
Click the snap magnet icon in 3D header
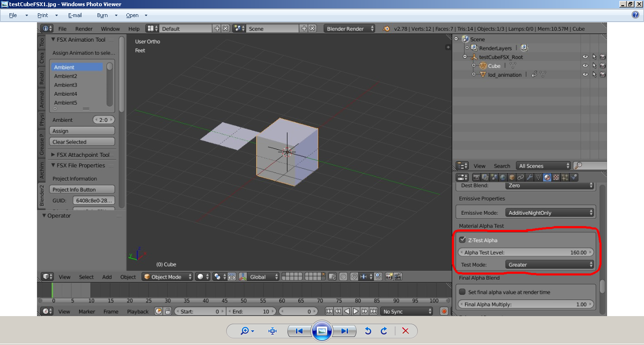(x=354, y=277)
